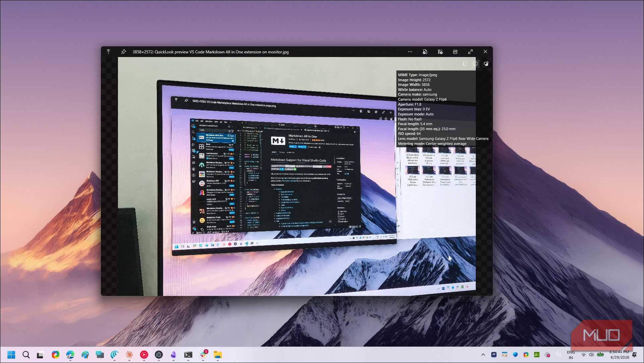Pin the QuickLook preview window

point(123,52)
